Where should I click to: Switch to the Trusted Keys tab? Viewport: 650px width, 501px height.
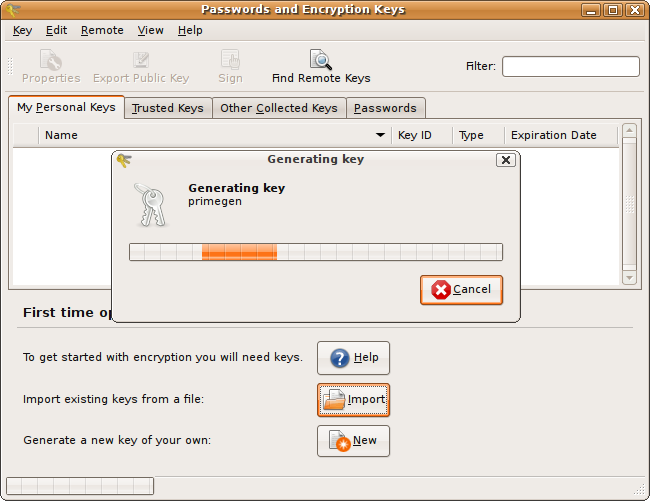(x=167, y=108)
